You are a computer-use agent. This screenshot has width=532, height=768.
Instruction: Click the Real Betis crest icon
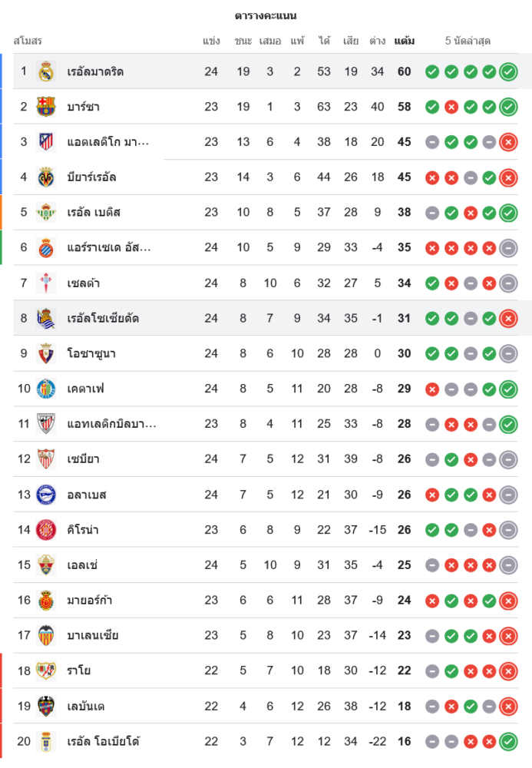46,213
